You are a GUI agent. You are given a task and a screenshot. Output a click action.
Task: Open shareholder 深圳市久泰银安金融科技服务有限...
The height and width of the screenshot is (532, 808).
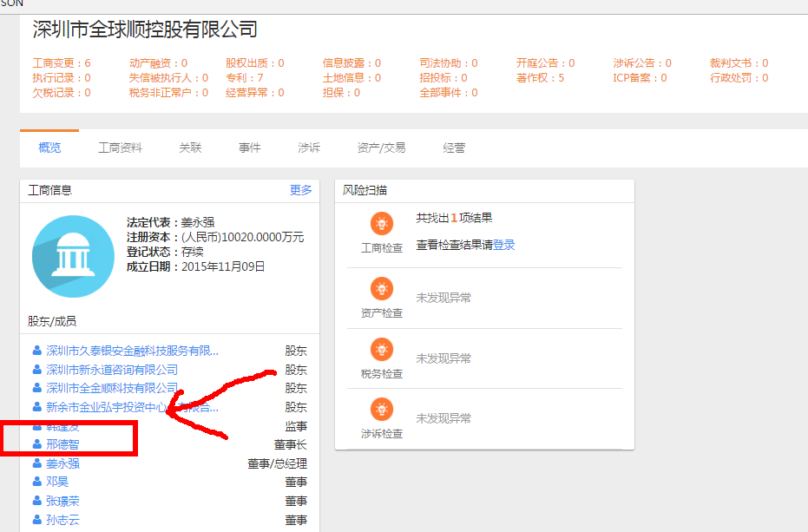coord(133,351)
